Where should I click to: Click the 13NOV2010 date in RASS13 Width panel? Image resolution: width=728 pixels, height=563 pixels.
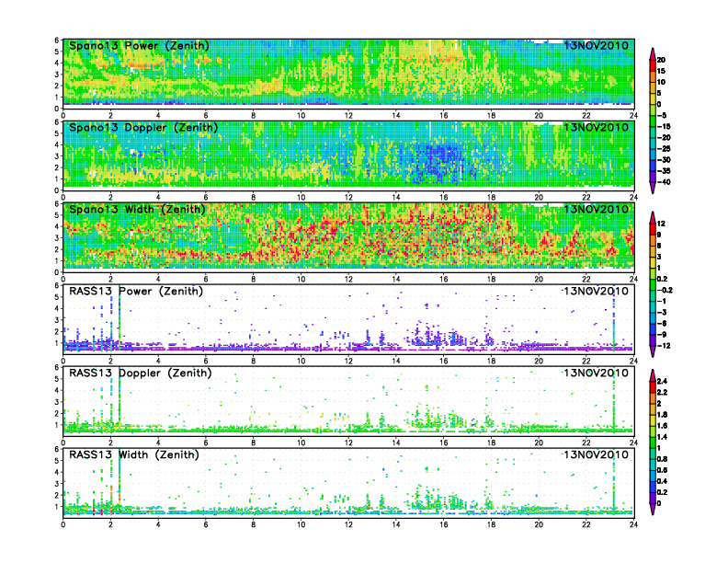pos(596,454)
